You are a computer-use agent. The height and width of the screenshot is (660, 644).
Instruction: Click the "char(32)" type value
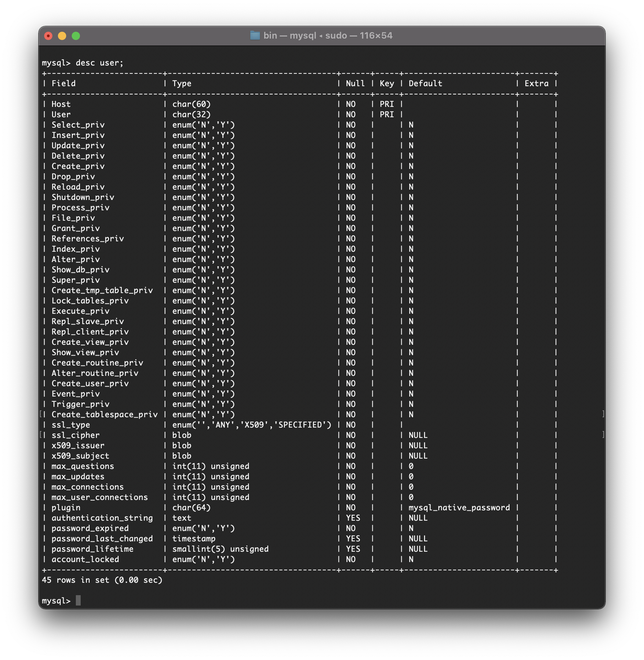pyautogui.click(x=192, y=114)
